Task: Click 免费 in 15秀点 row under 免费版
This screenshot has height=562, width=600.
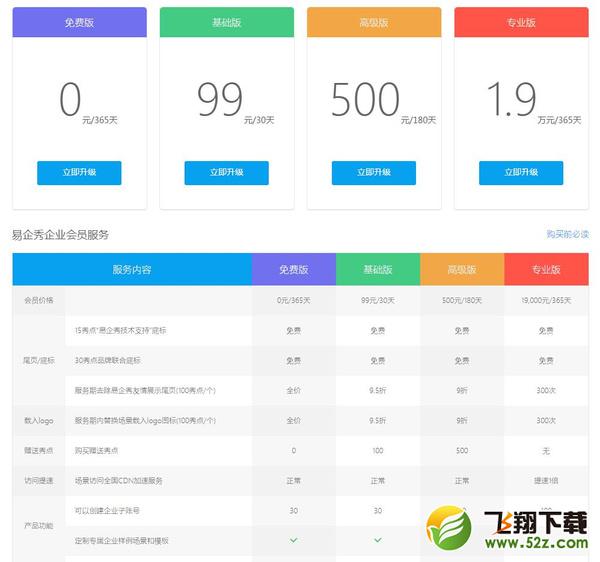Action: [293, 331]
